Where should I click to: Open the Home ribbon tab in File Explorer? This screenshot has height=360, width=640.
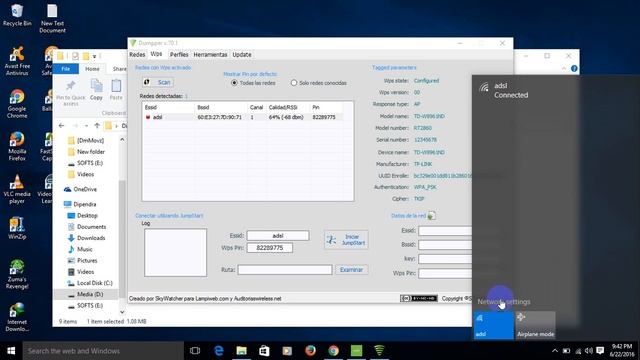[x=92, y=69]
